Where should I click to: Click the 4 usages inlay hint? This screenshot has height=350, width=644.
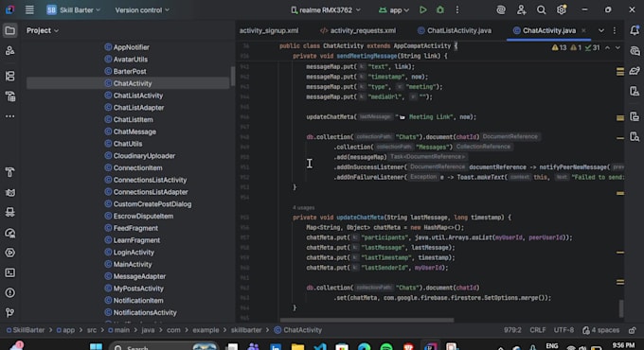tap(303, 207)
